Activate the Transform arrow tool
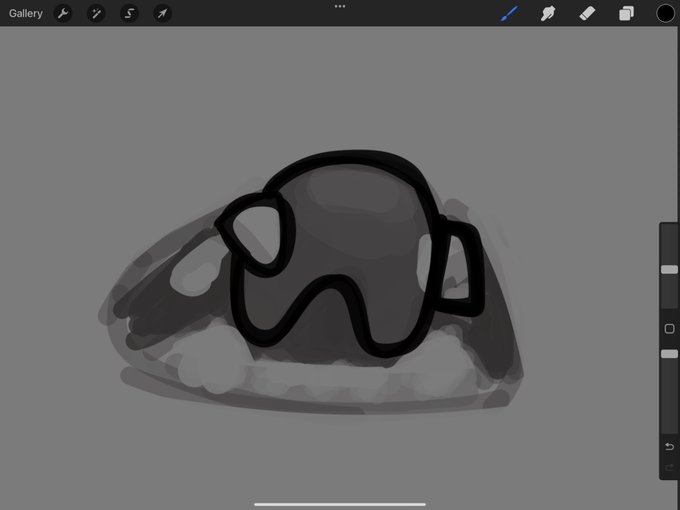The image size is (680, 510). [162, 13]
